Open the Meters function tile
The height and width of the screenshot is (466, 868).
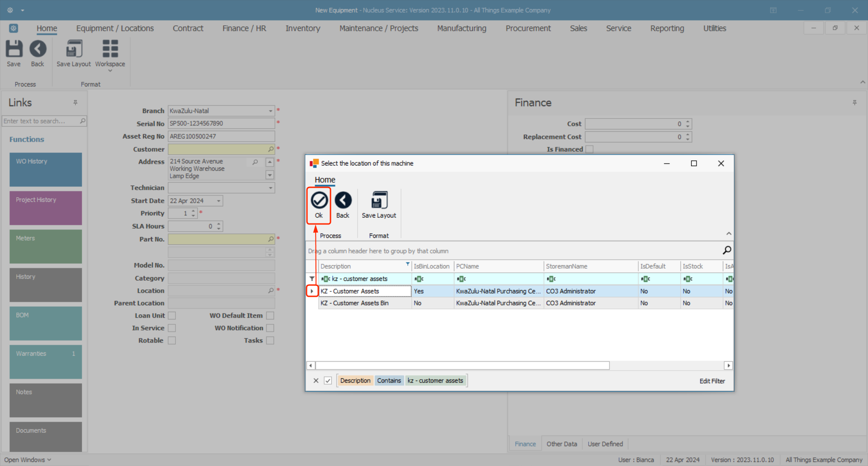(x=46, y=247)
